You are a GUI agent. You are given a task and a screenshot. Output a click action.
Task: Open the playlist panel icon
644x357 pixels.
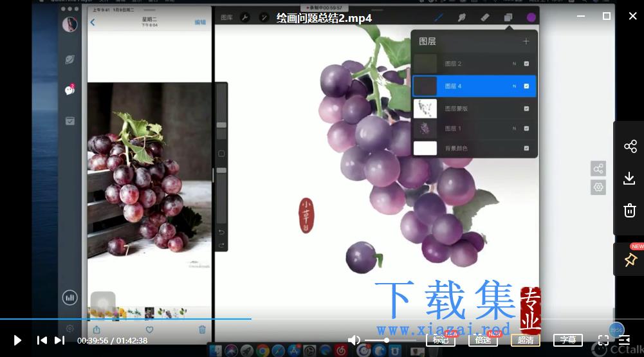[624, 340]
